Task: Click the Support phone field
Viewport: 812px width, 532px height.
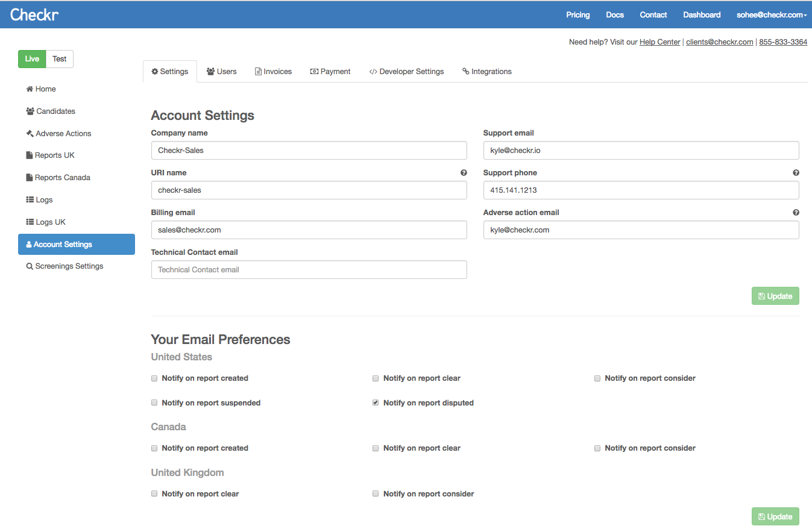Action: [641, 190]
